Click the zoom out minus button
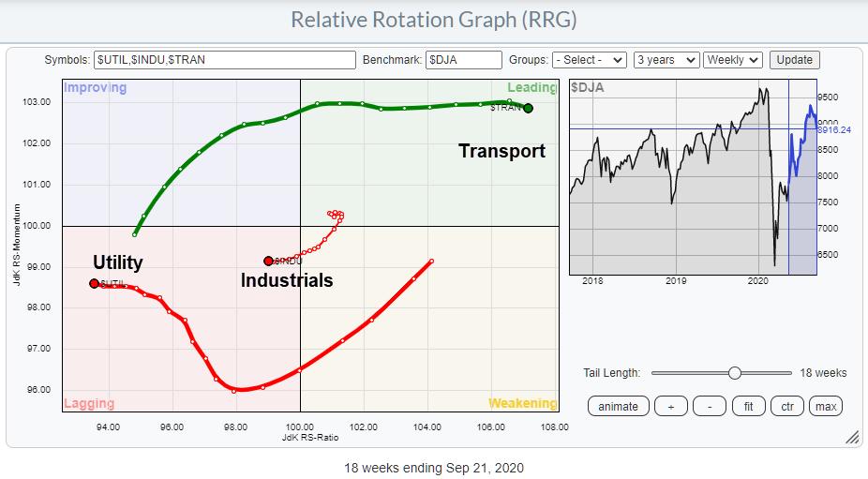The width and height of the screenshot is (868, 479). pyautogui.click(x=710, y=406)
